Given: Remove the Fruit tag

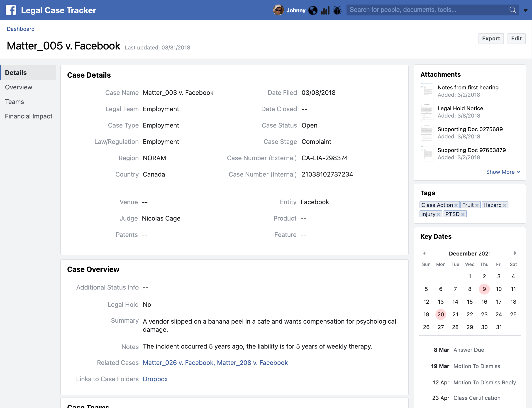Looking at the screenshot, I should click(x=477, y=205).
